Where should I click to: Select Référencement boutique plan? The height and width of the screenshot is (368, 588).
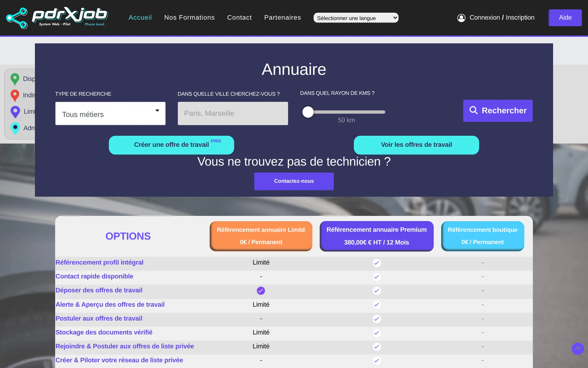[482, 236]
